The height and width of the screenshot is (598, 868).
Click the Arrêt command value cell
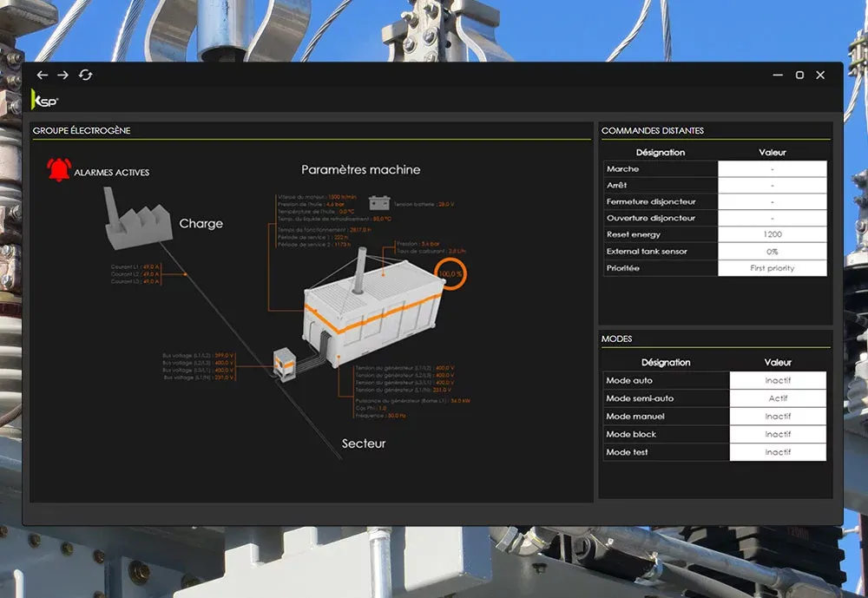(772, 186)
